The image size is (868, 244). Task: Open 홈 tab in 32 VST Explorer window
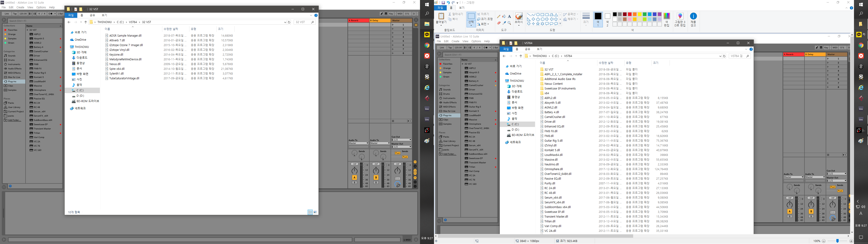(82, 15)
